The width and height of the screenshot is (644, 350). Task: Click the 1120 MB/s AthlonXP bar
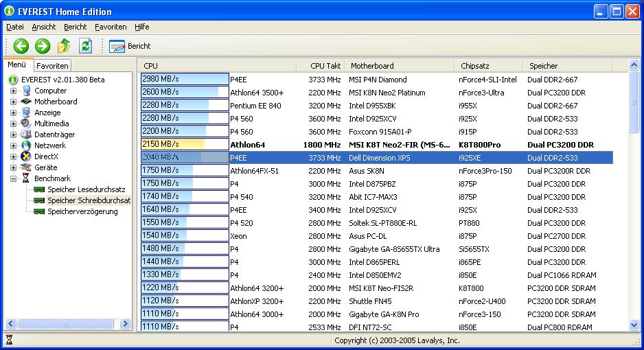tap(185, 301)
